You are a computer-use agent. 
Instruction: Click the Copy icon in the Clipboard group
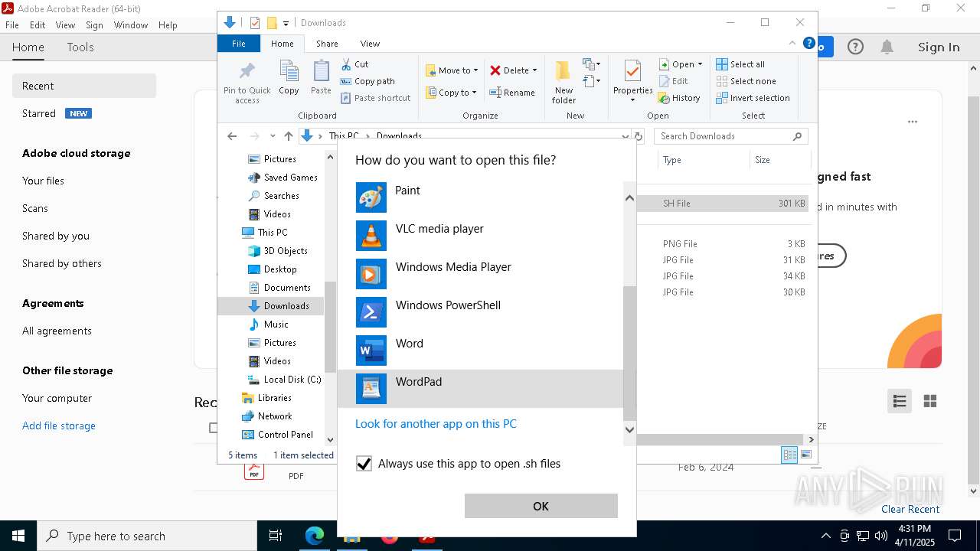(x=289, y=77)
